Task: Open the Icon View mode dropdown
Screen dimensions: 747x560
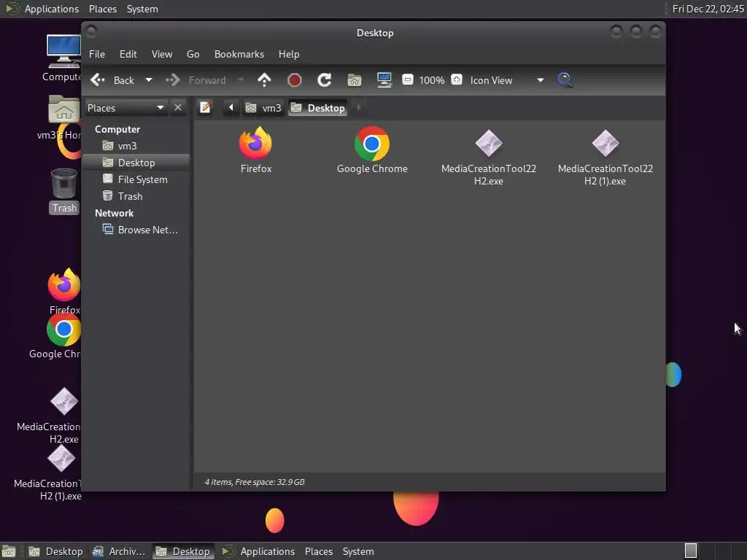Action: tap(507, 80)
